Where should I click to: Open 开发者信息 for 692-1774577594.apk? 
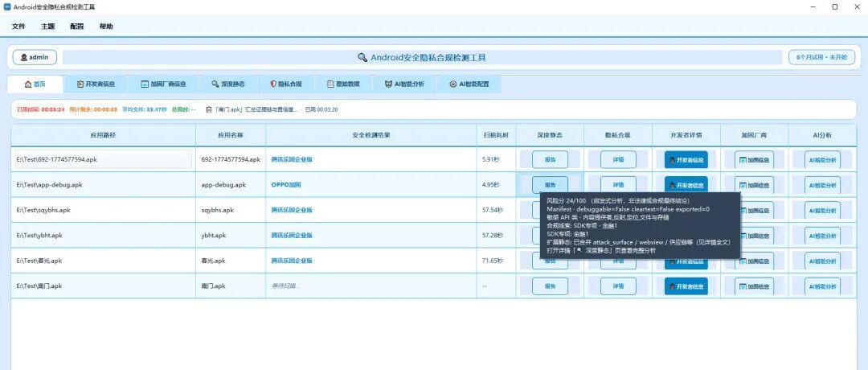point(686,159)
